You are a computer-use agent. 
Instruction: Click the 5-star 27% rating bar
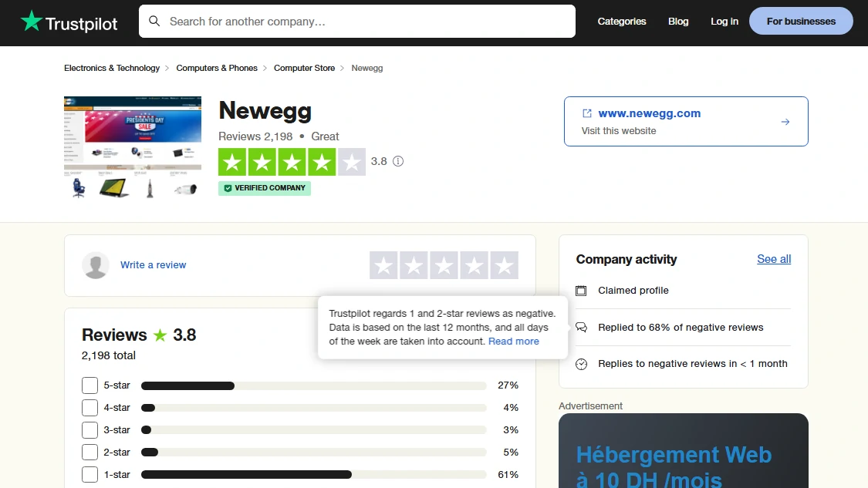(x=314, y=385)
